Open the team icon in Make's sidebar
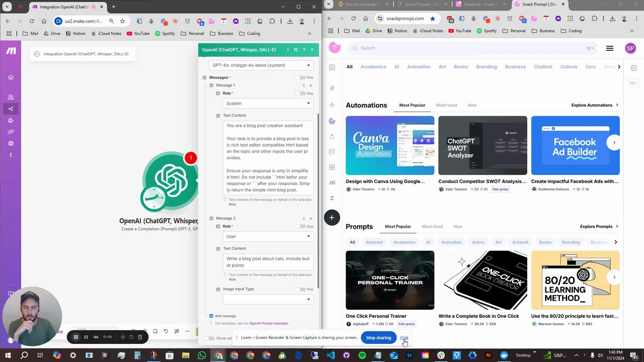Image resolution: width=644 pixels, height=362 pixels. pyautogui.click(x=11, y=97)
